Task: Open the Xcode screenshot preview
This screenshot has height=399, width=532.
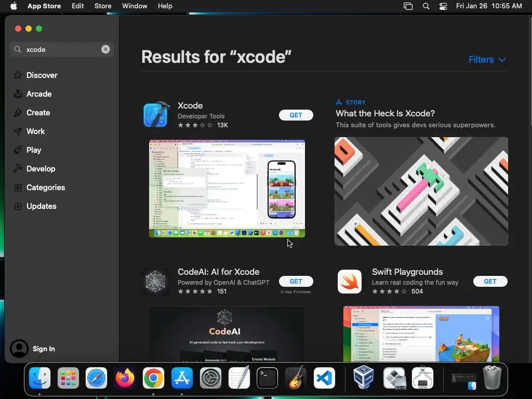Action: point(227,188)
